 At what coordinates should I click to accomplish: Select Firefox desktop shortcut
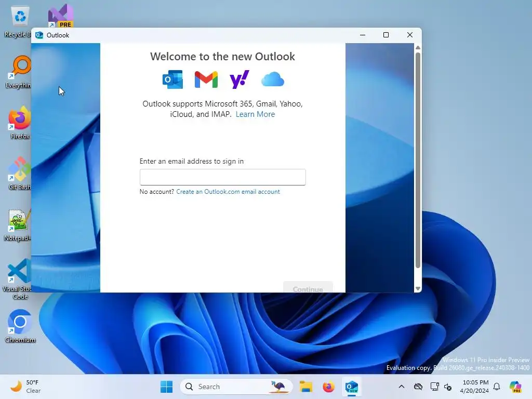(19, 123)
